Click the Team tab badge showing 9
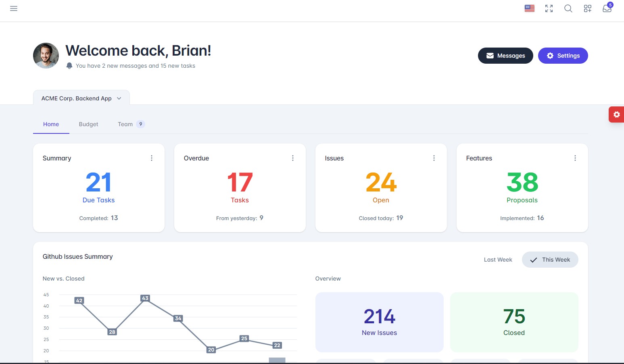 141,124
